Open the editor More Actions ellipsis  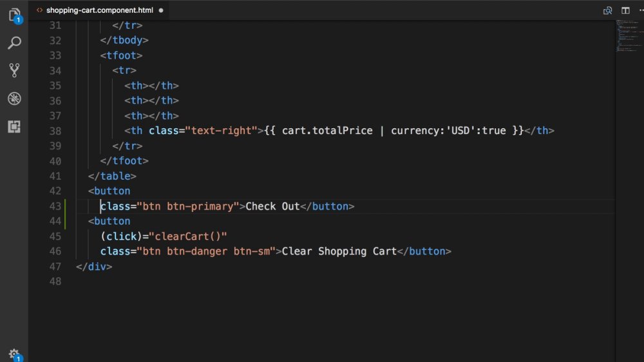click(641, 11)
